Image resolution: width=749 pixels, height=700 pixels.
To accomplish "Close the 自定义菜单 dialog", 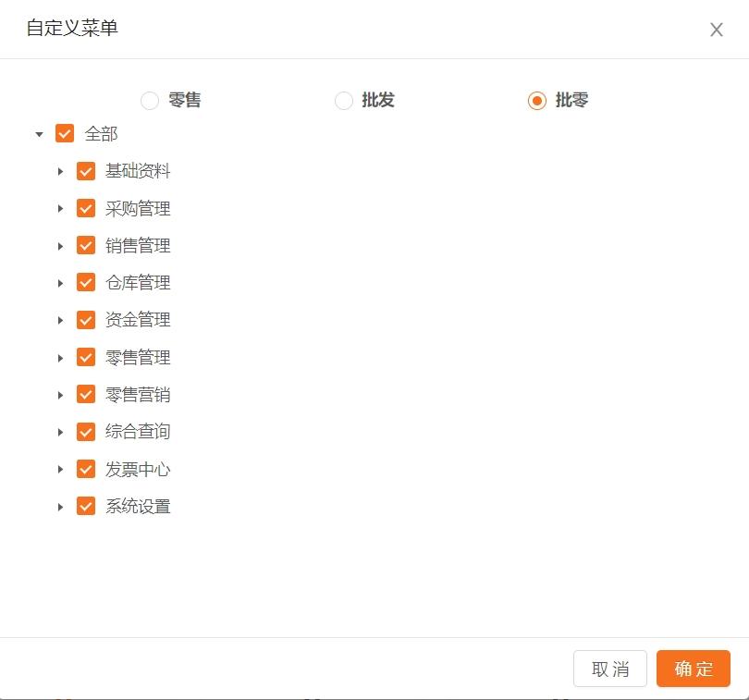I will click(716, 30).
